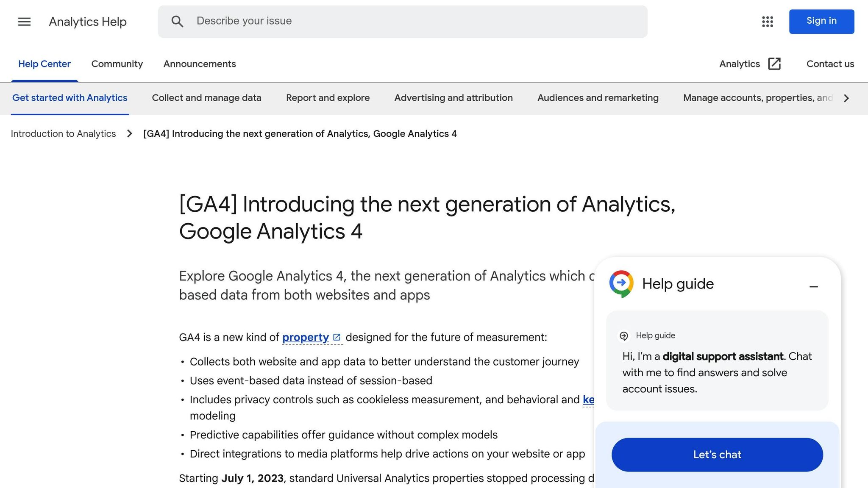Start a conversation with Let's chat
The height and width of the screenshot is (488, 868).
pyautogui.click(x=716, y=454)
